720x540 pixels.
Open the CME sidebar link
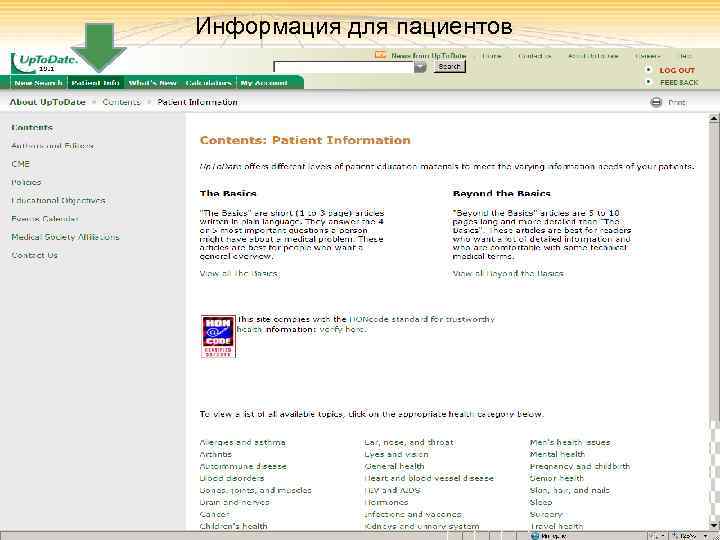(x=21, y=164)
